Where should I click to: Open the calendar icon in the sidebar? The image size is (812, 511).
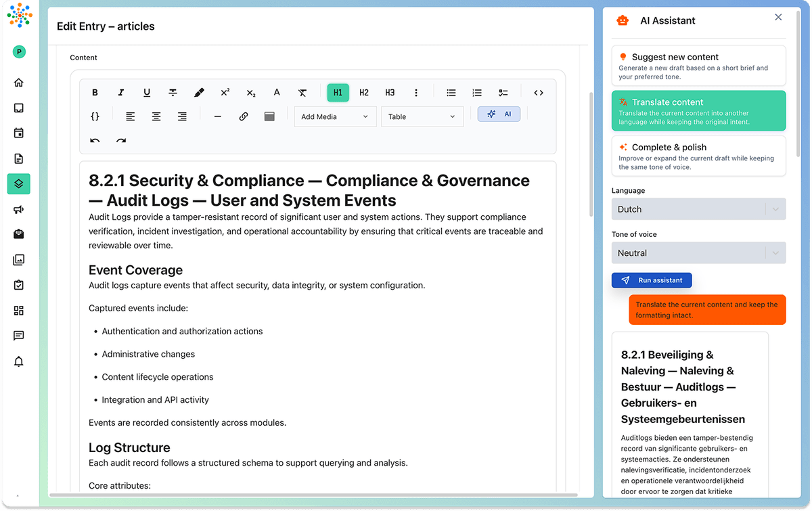[x=19, y=133]
